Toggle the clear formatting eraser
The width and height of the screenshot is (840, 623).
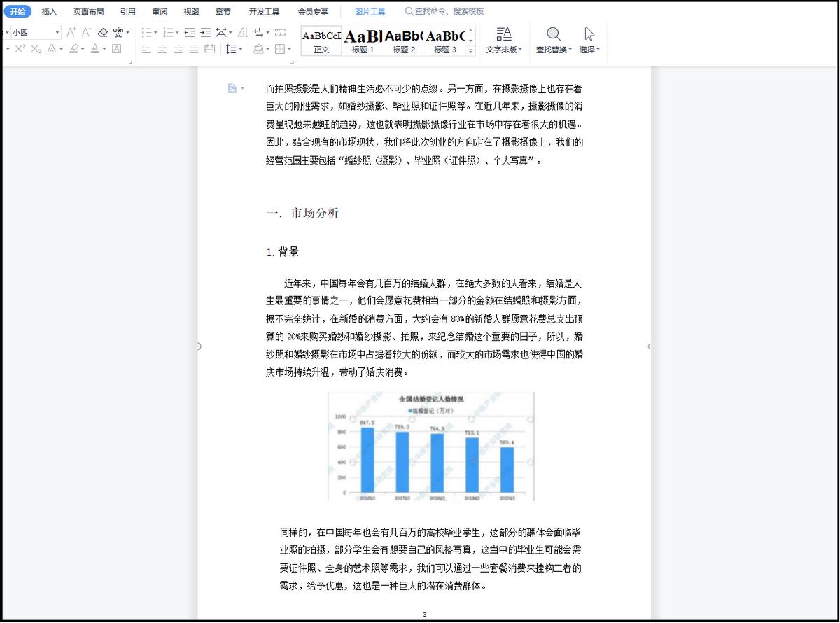(102, 32)
